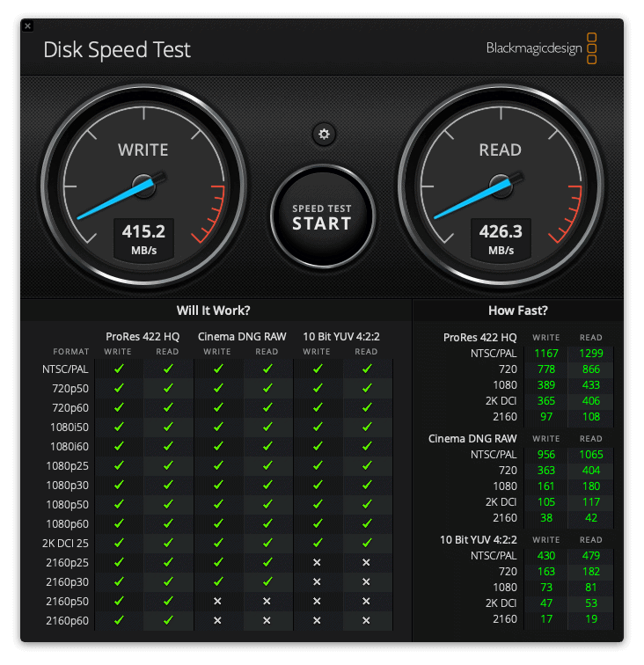
Task: Click the WRITE gauge blue needle
Action: (116, 199)
